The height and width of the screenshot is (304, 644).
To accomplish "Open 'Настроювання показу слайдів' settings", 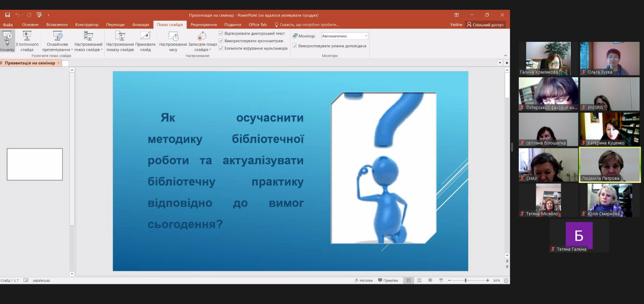I will click(120, 41).
